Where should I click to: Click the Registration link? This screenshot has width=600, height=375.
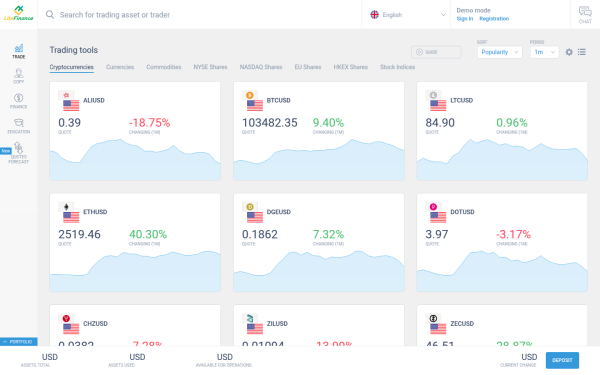point(494,19)
